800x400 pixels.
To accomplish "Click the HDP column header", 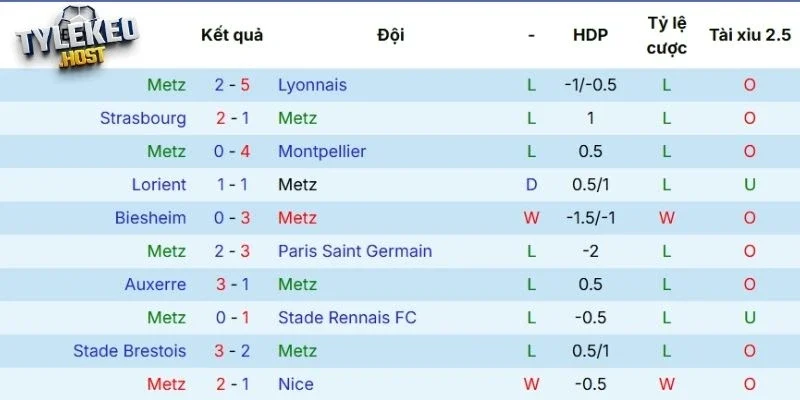I will (x=590, y=35).
